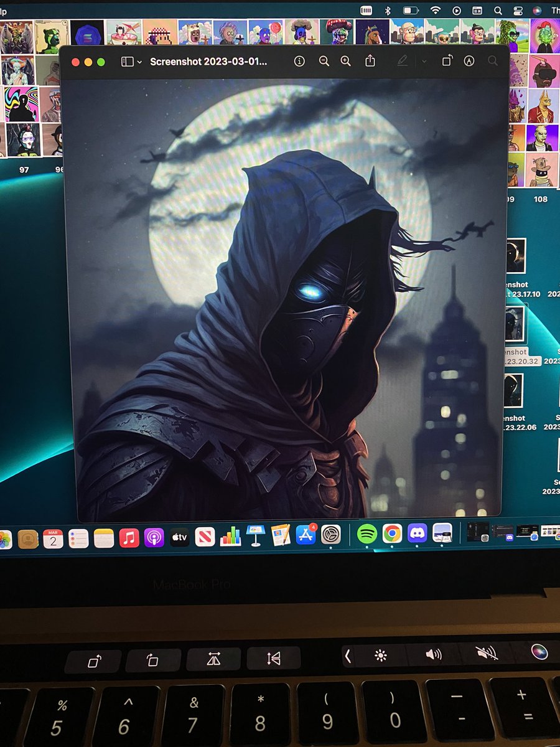Screen dimensions: 560x747
Task: Open System Settings from the Dock
Action: click(331, 535)
